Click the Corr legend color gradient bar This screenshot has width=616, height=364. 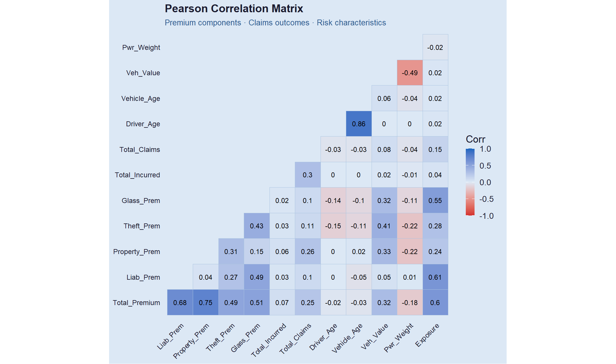tap(470, 182)
